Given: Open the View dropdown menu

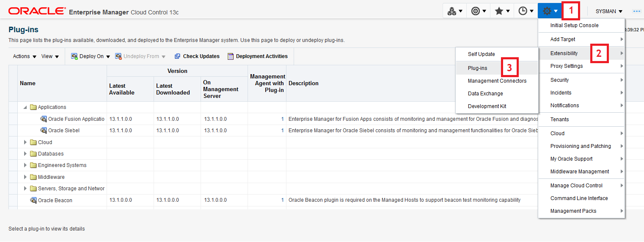Looking at the screenshot, I should (x=50, y=56).
